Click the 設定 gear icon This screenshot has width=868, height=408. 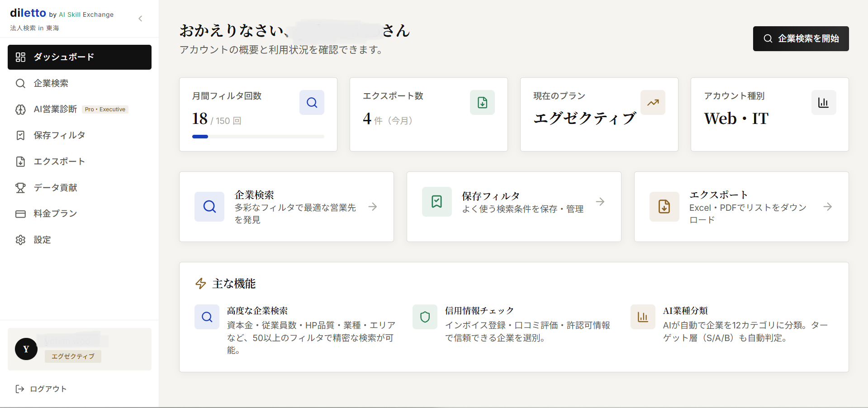(x=20, y=240)
